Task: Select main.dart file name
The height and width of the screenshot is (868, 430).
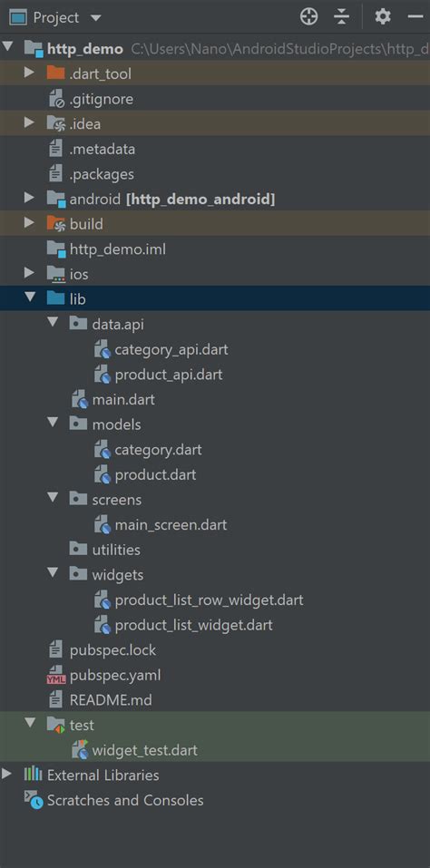Action: tap(123, 399)
